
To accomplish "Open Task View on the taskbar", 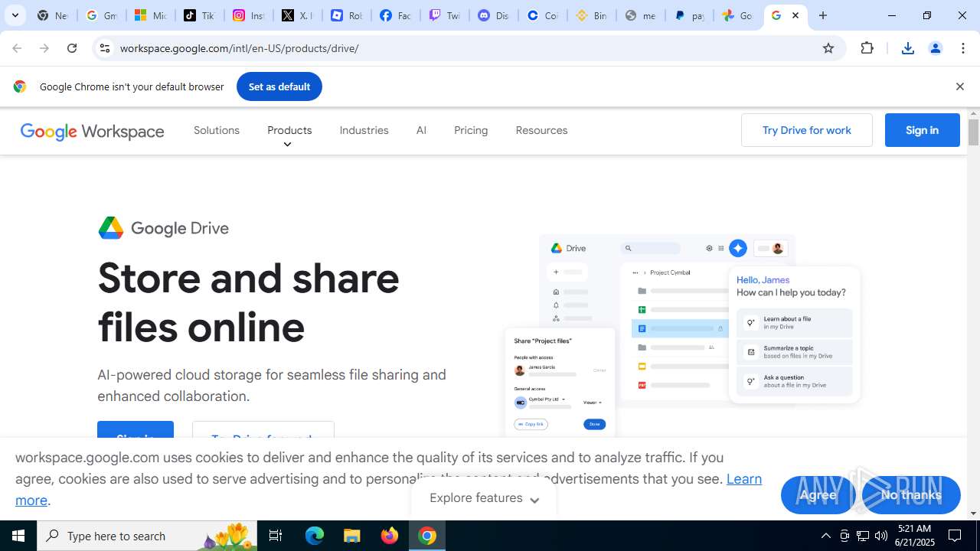I will (276, 536).
